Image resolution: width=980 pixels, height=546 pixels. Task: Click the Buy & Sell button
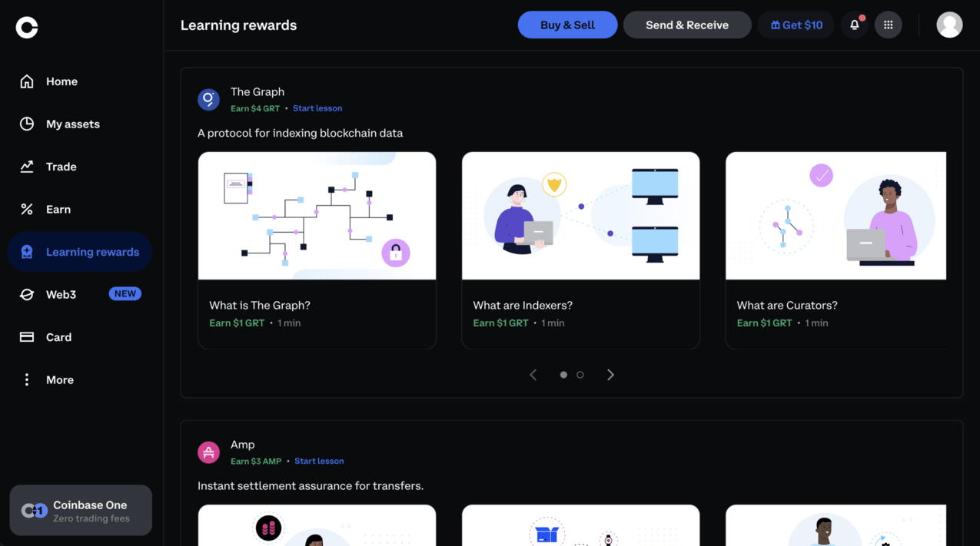pyautogui.click(x=567, y=25)
